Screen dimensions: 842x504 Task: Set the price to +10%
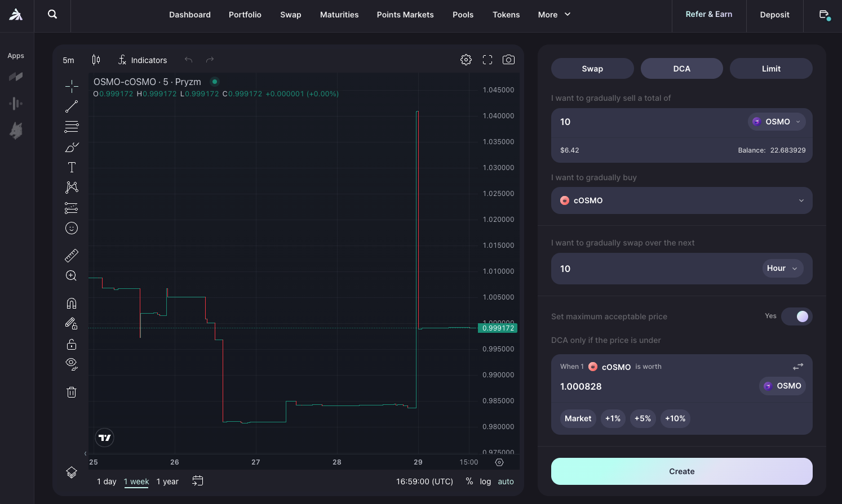[675, 418]
